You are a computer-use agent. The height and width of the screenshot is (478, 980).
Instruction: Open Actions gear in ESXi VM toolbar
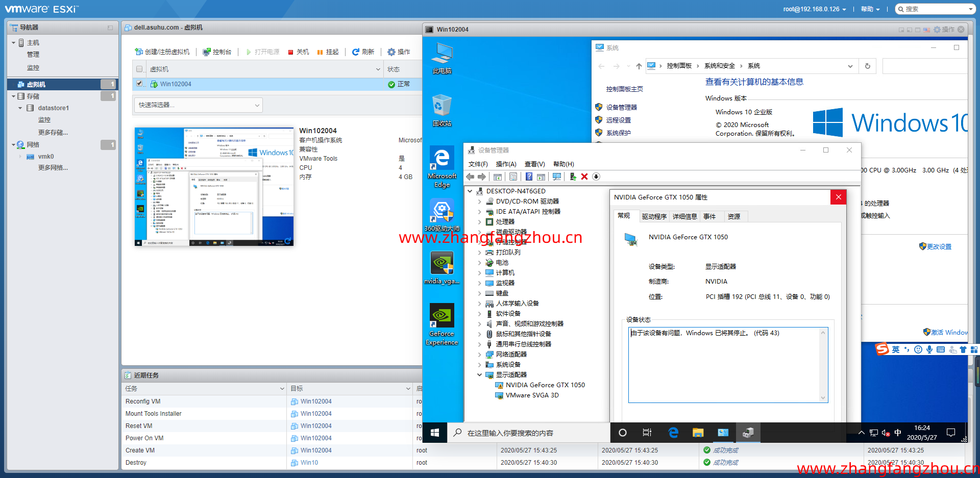coord(399,52)
